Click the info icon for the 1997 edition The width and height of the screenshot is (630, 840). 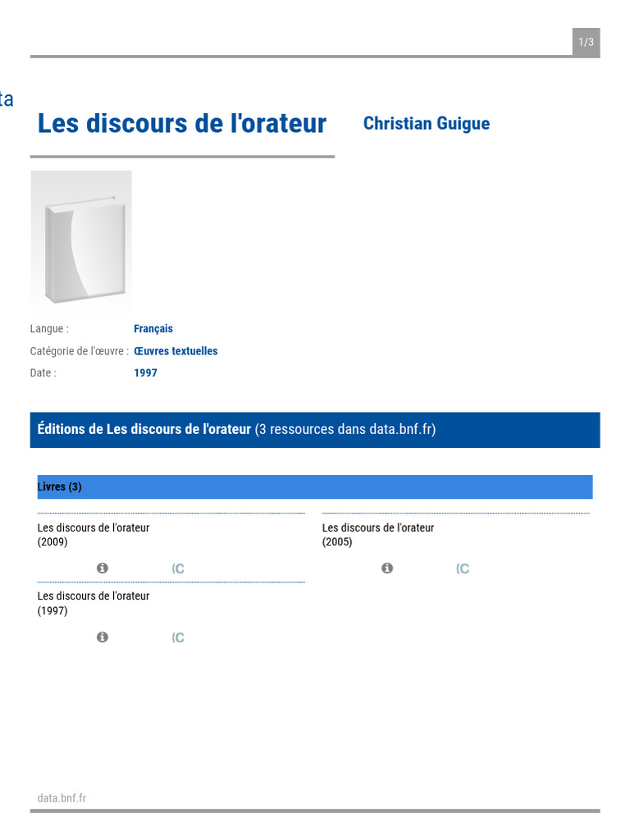(x=103, y=637)
